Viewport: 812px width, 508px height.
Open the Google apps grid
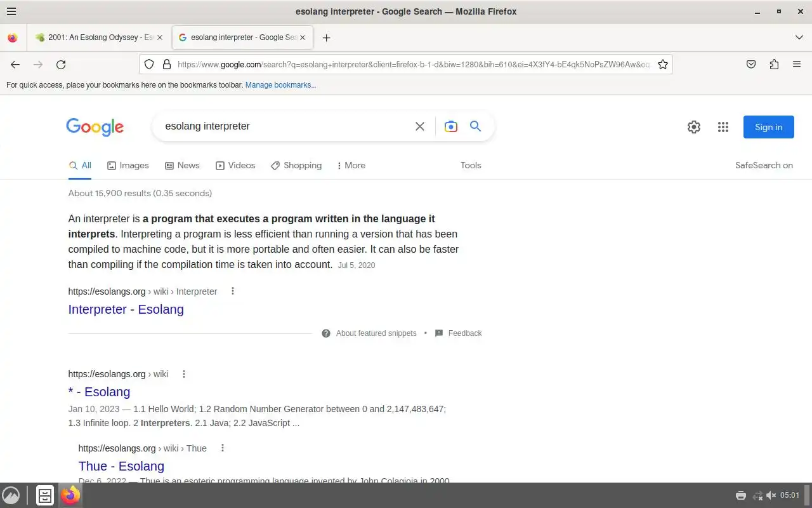[x=723, y=127]
